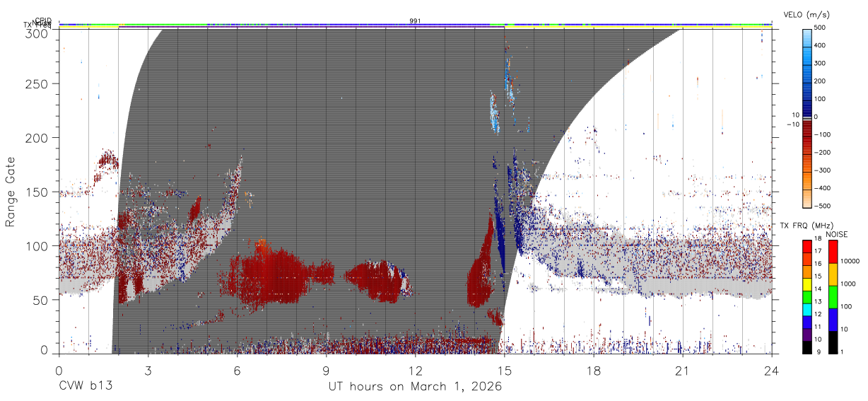868x401 pixels.
Task: Click the 'UT hours on March 1, 2026' axis title
Action: [x=415, y=387]
